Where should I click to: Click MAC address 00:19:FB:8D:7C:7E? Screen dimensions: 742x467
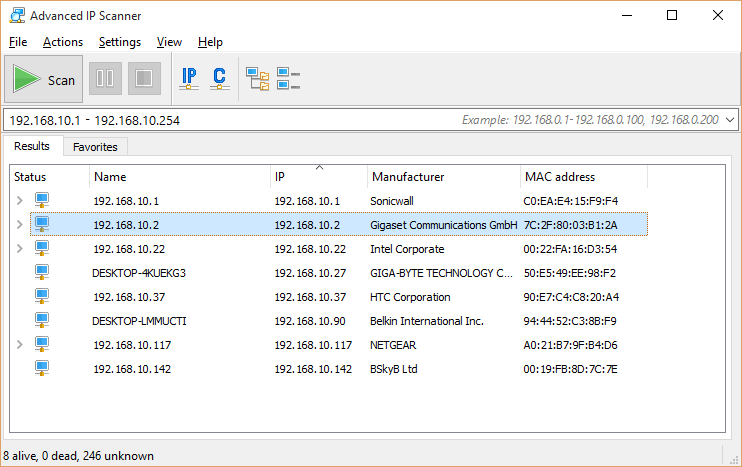tap(570, 369)
